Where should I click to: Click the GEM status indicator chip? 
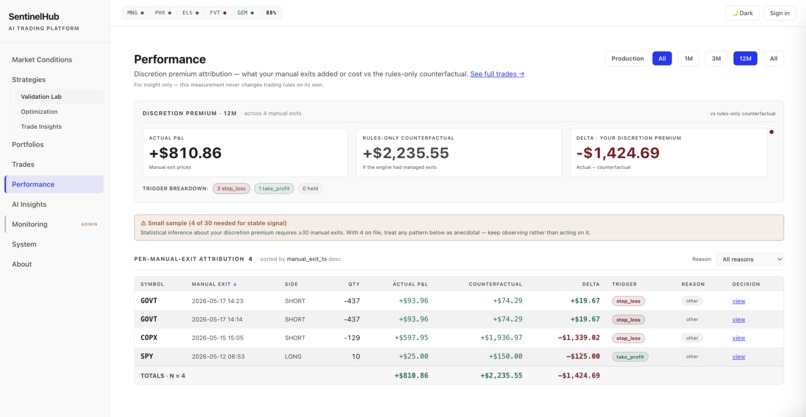coord(245,13)
